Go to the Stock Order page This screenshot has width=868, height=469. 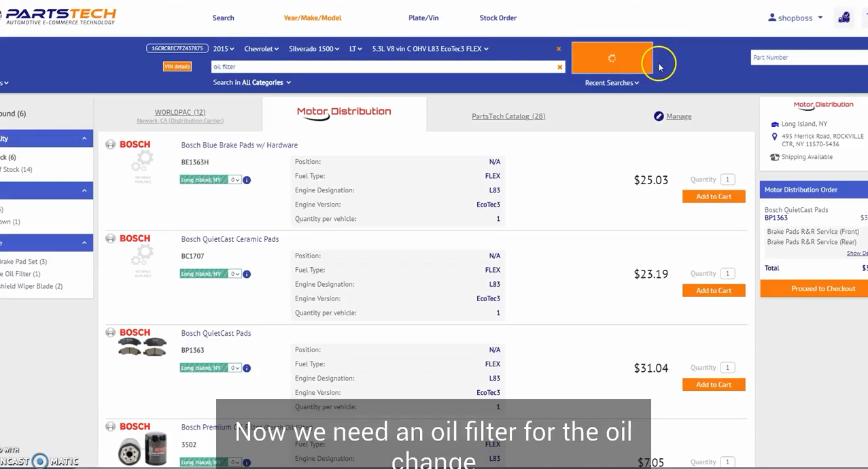(498, 18)
